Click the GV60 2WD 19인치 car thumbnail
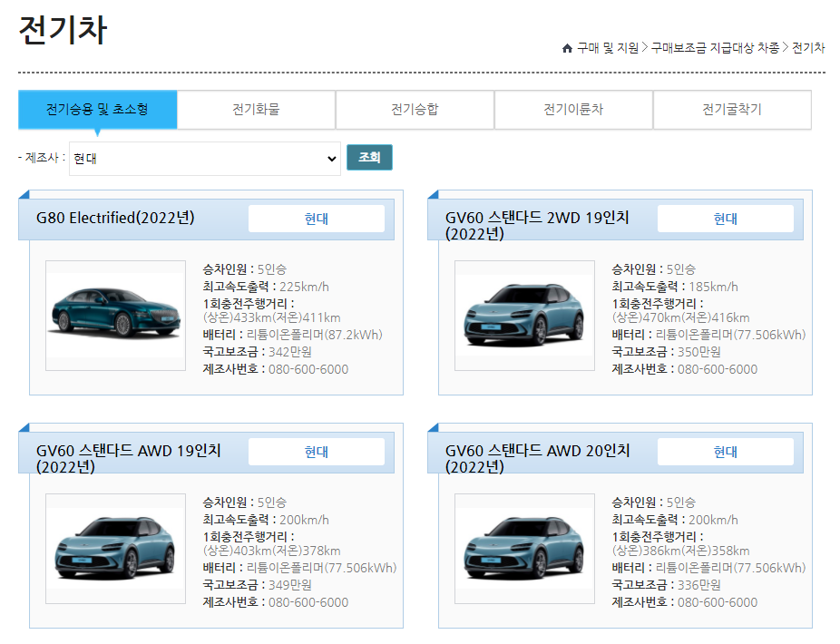Image resolution: width=840 pixels, height=644 pixels. coord(524,316)
